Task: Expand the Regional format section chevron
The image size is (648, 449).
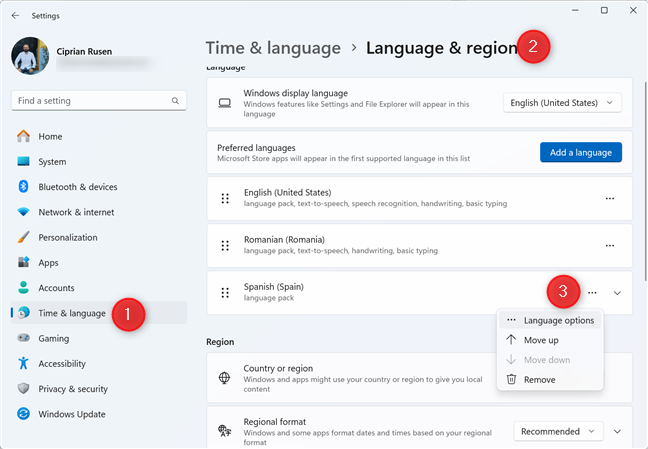Action: click(x=617, y=432)
